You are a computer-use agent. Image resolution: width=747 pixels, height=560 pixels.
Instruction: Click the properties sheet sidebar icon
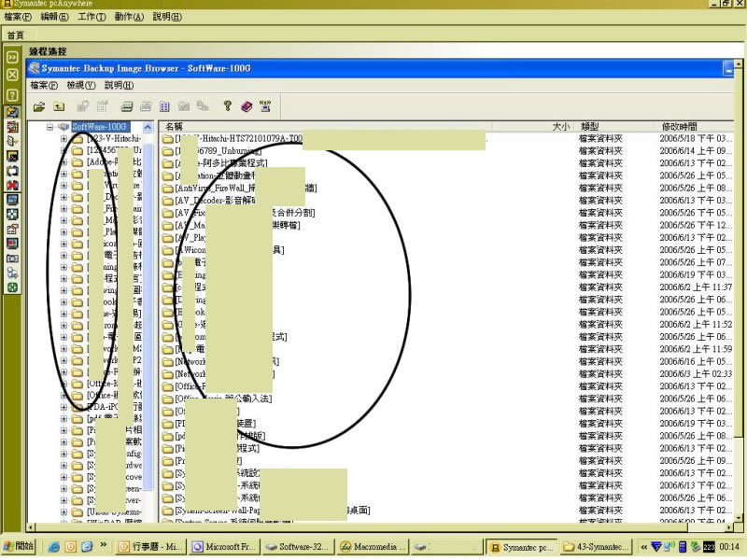point(12,229)
